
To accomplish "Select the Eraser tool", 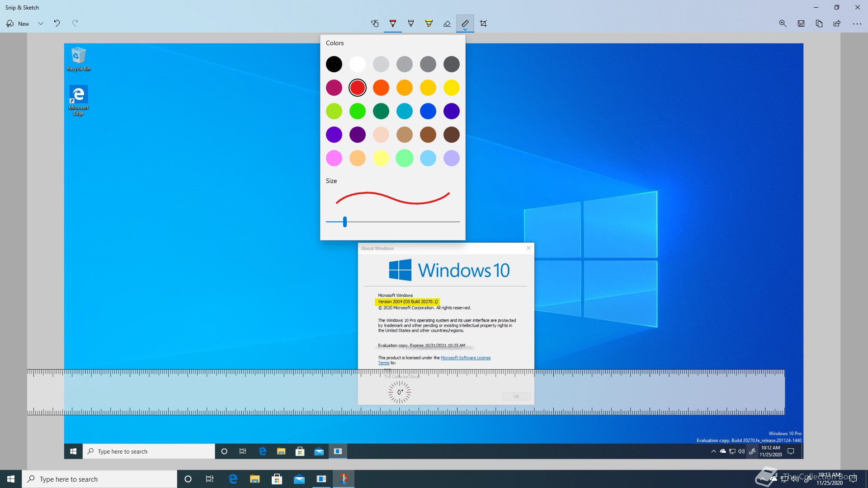I will pos(447,23).
